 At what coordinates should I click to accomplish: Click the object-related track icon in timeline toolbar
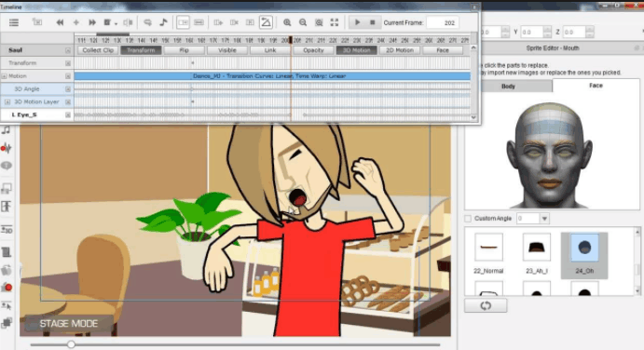(x=37, y=22)
